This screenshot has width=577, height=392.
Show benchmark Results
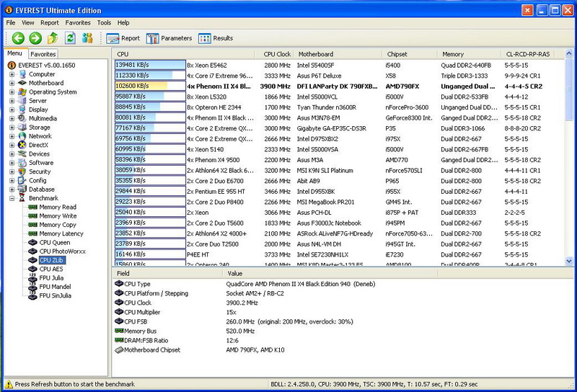[215, 38]
